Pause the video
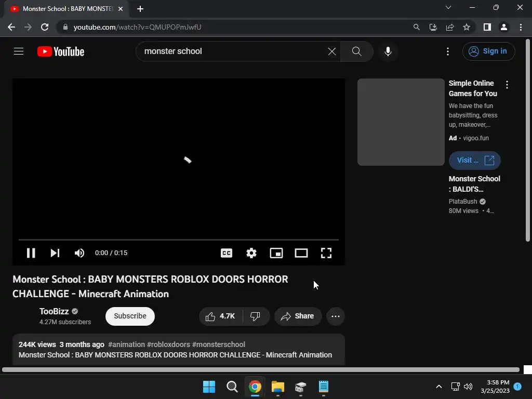The height and width of the screenshot is (399, 532). [31, 253]
